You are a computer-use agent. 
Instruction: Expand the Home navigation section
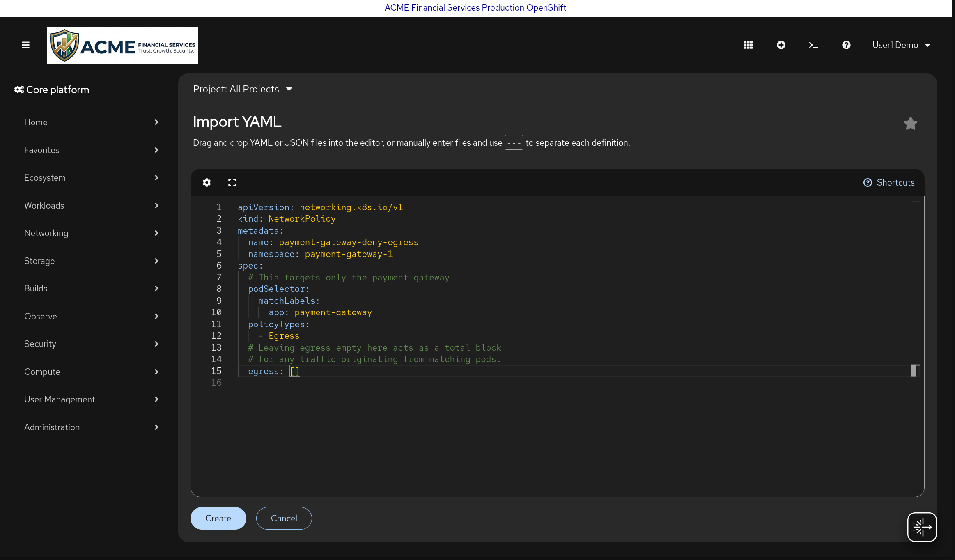tap(91, 122)
